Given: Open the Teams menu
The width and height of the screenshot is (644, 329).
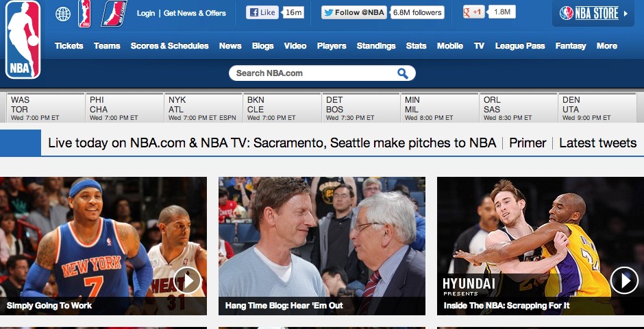Looking at the screenshot, I should pyautogui.click(x=107, y=46).
